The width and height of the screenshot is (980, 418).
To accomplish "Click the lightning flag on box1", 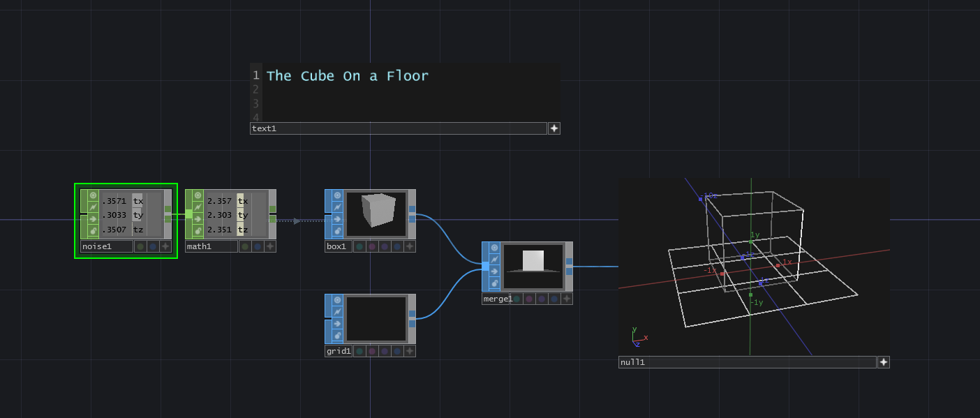I will click(337, 207).
